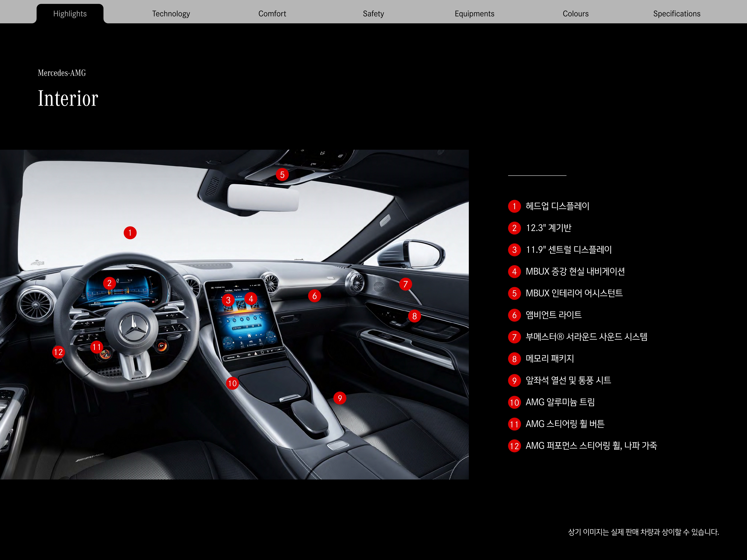The width and height of the screenshot is (747, 560).
Task: Click hotspot marker 8 on the door panel
Action: pos(414,316)
